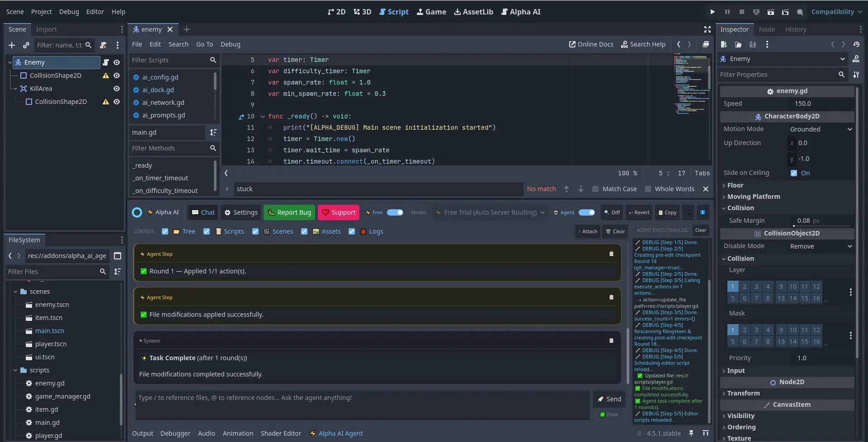The image size is (868, 442).
Task: Uncheck Logs context checkbox
Action: [x=352, y=231]
